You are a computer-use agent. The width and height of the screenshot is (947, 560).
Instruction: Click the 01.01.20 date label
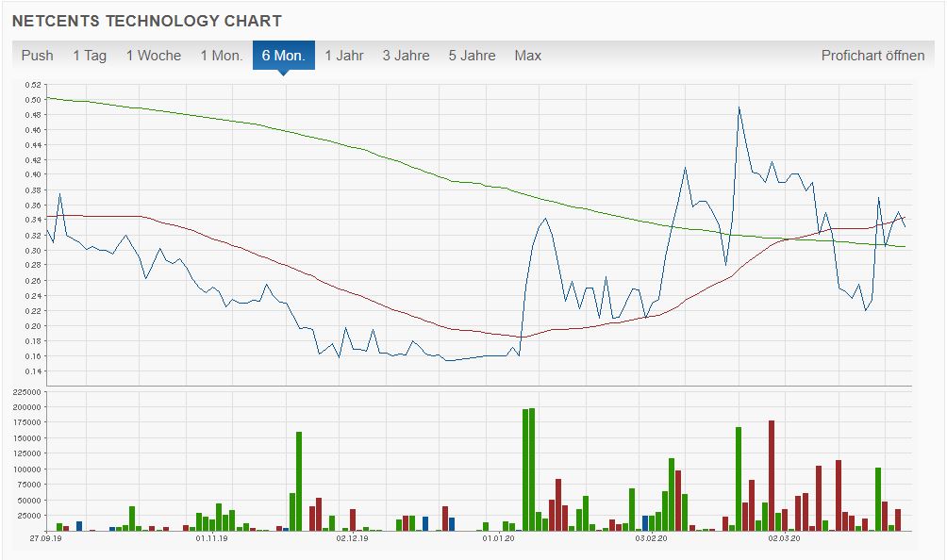(x=498, y=538)
